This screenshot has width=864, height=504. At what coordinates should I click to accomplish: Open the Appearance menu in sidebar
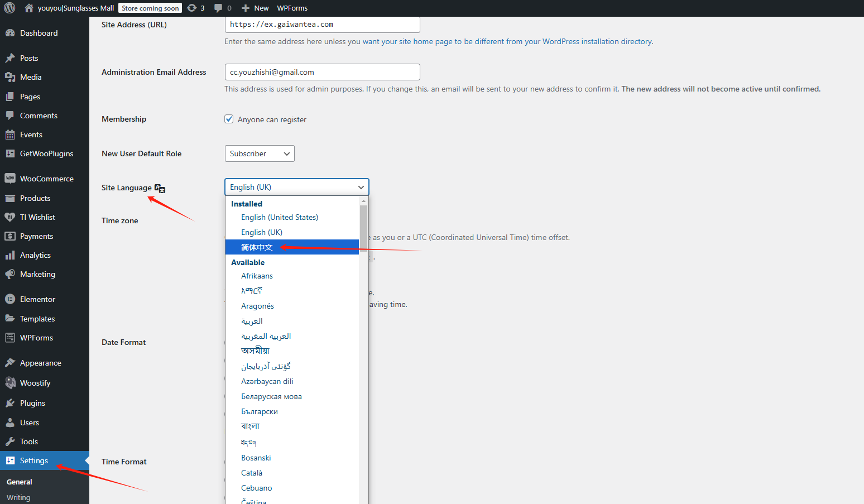click(x=40, y=363)
